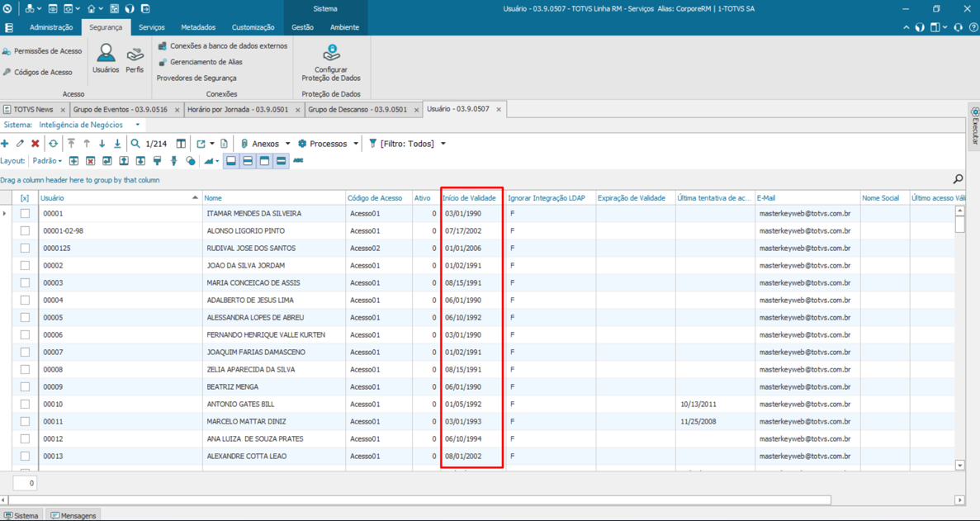
Task: Open the [Filtro: Todos] selector
Action: click(x=410, y=143)
